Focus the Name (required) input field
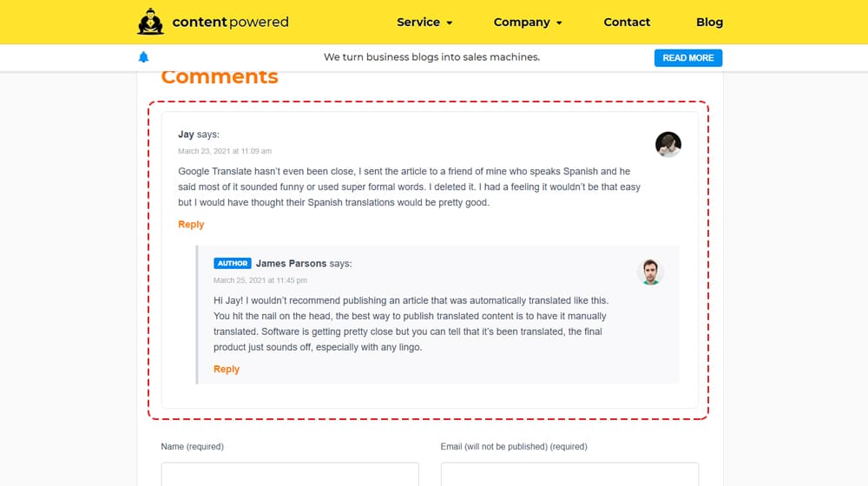 [290, 474]
